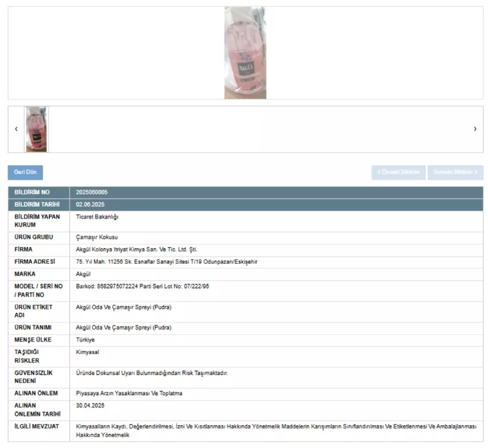This screenshot has width=488, height=448.
Task: Click firm address in Odunpazarı/Eskişehir
Action: tap(166, 262)
